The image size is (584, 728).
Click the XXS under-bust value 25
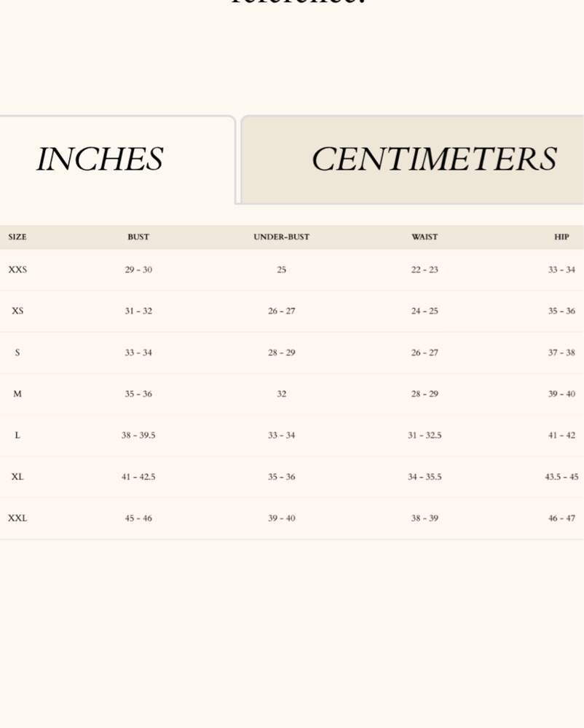pyautogui.click(x=281, y=270)
